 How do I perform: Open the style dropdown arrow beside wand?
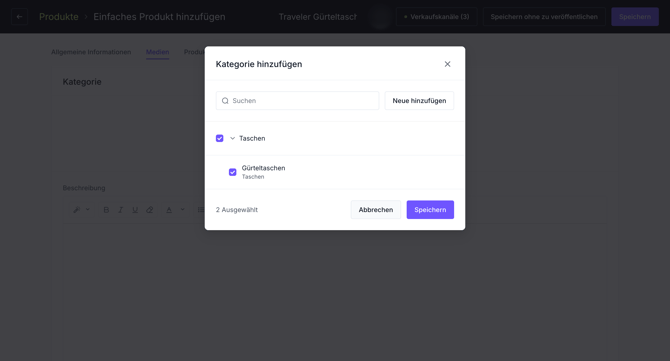click(x=88, y=209)
